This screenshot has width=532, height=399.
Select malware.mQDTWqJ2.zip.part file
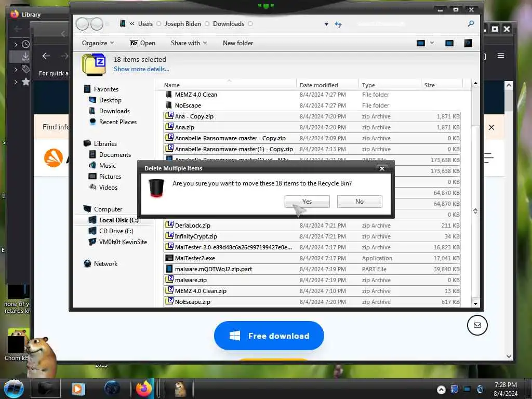point(214,269)
